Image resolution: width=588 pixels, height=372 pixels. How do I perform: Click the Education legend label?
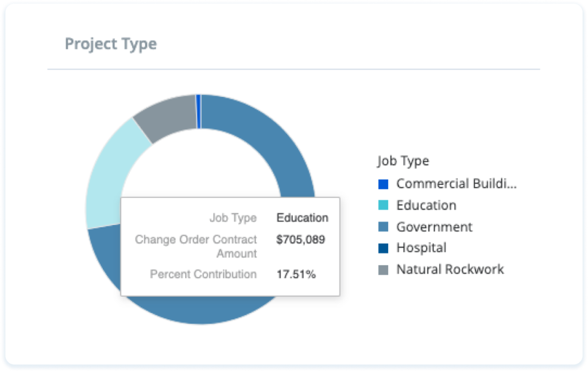coord(427,205)
